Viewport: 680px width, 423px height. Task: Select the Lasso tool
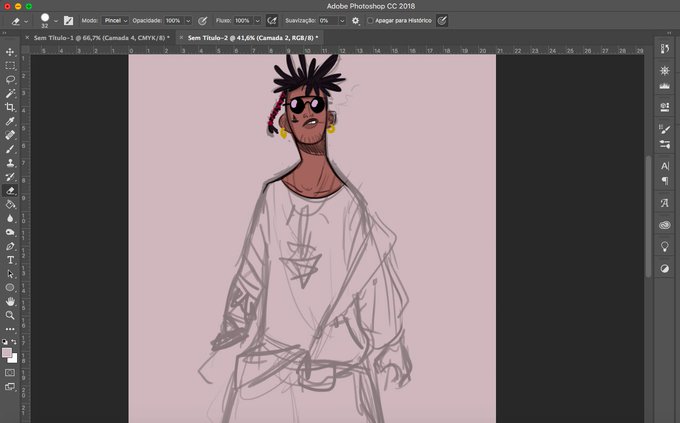(10, 80)
